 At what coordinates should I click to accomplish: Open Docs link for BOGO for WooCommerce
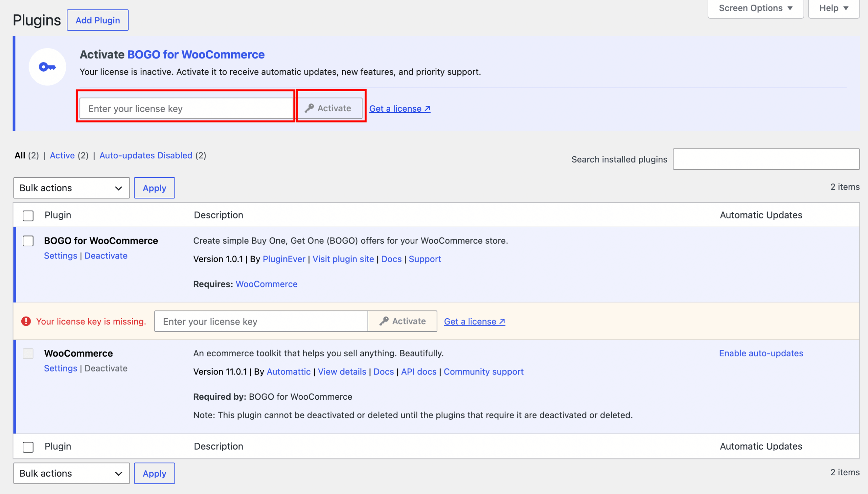[391, 259]
